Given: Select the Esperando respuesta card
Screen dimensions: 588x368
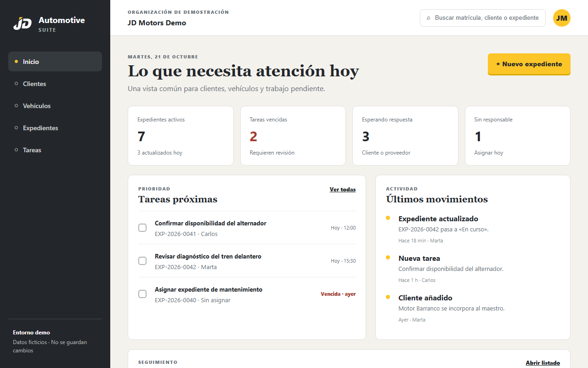Looking at the screenshot, I should [405, 136].
